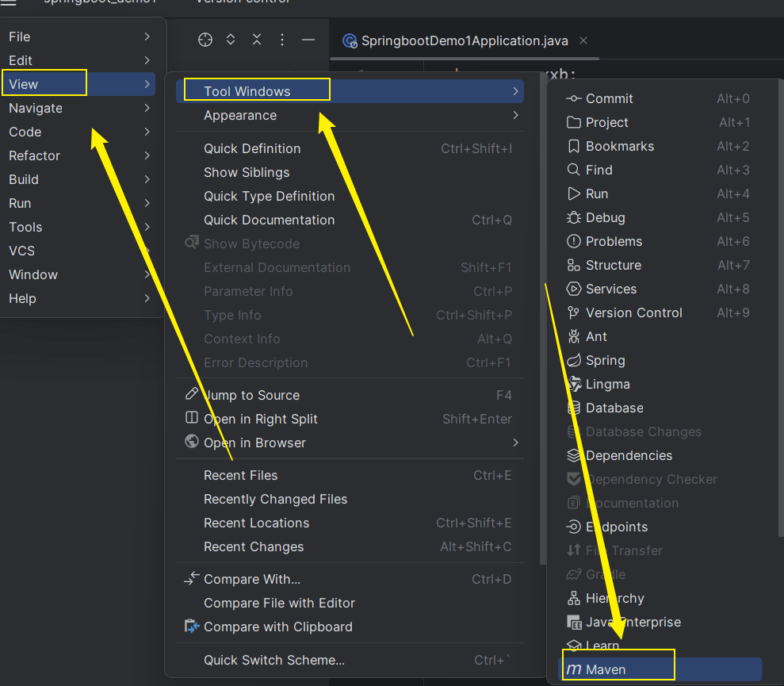Viewport: 784px width, 686px height.
Task: Expand the Refactor menu
Action: [79, 155]
